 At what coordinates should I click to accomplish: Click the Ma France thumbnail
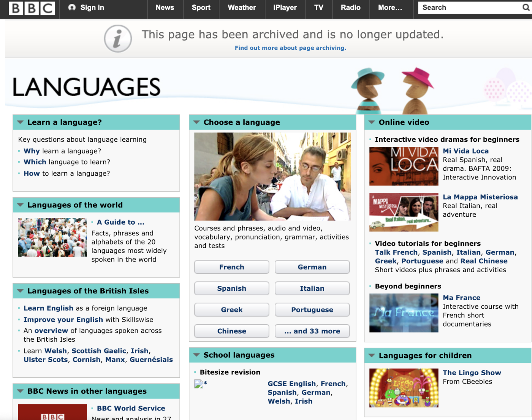click(x=404, y=313)
